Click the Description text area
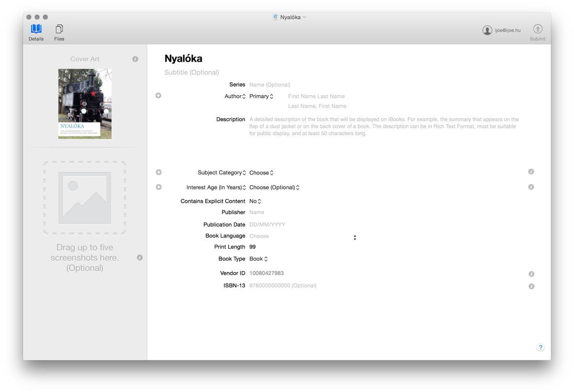Image resolution: width=574 pixels, height=392 pixels. (384, 127)
